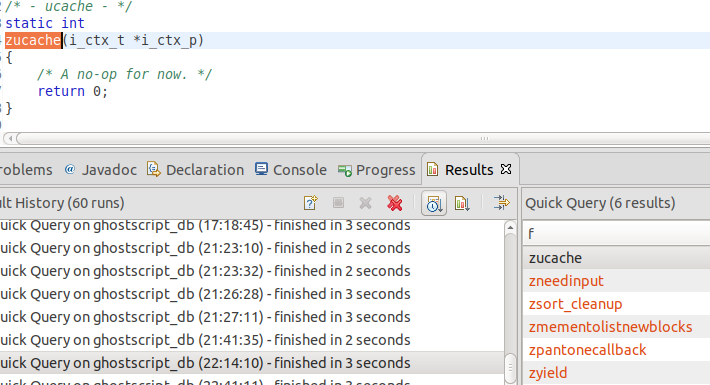Click the 'f' column header
Viewport: 710px width, 385px height.
[x=616, y=234]
